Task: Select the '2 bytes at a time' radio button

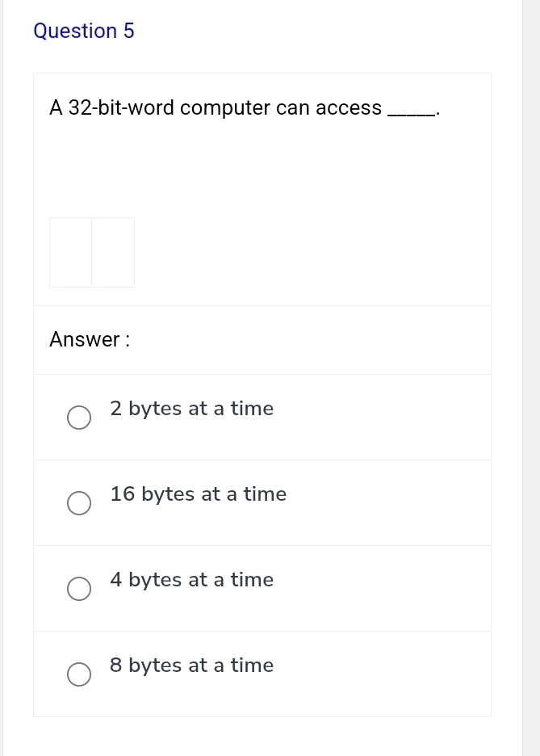Action: click(79, 418)
